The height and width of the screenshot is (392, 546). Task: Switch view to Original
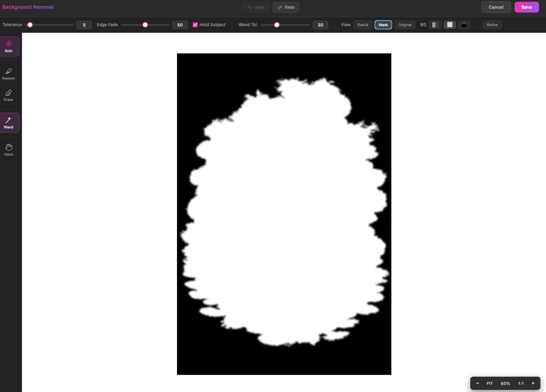[x=405, y=25]
